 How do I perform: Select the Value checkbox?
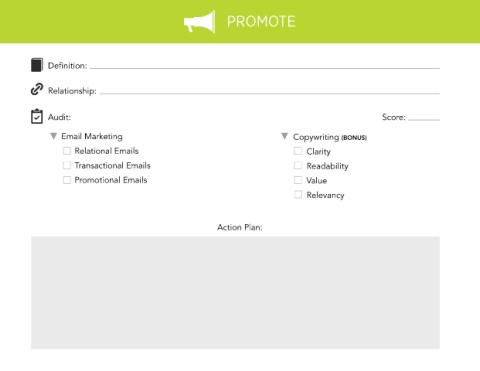point(298,180)
